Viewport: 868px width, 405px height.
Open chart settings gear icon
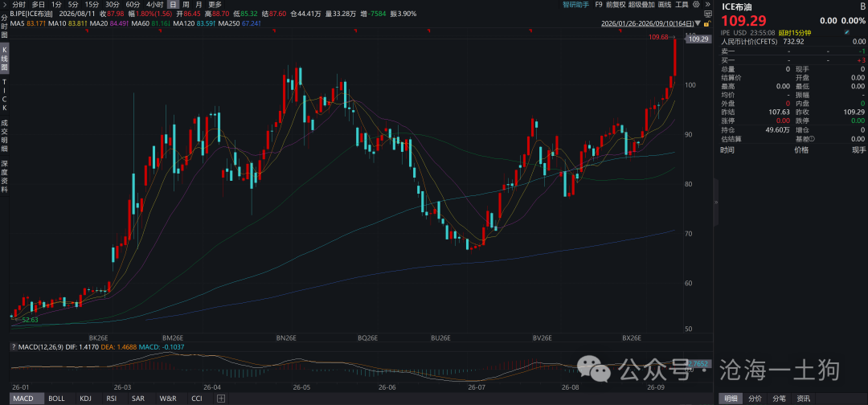coord(696,5)
